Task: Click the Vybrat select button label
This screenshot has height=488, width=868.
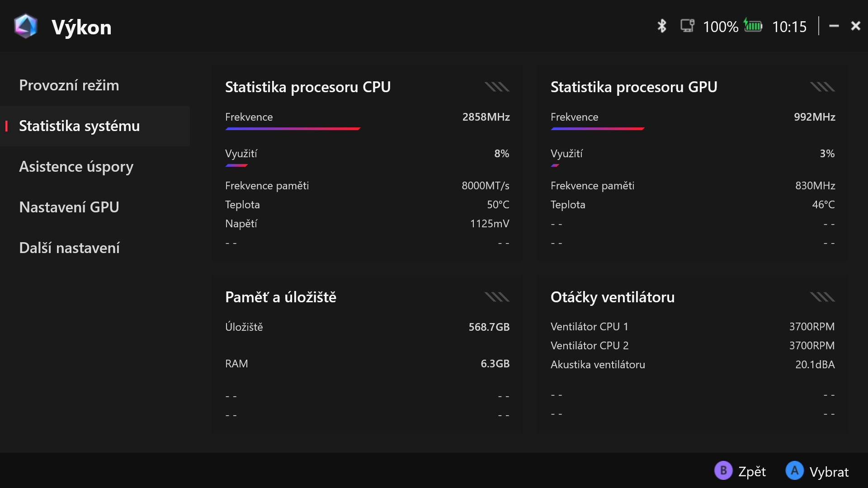Action: 829,472
